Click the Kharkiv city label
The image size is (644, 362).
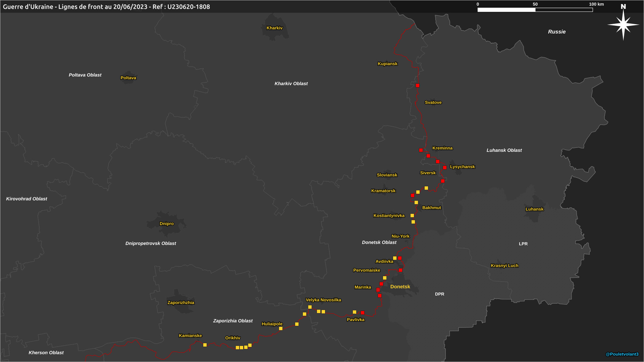(274, 28)
